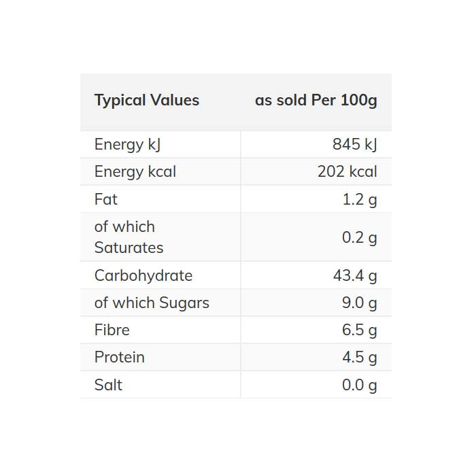Click the as sold Per 100g header
Image resolution: width=476 pixels, height=476 pixels.
316,101
